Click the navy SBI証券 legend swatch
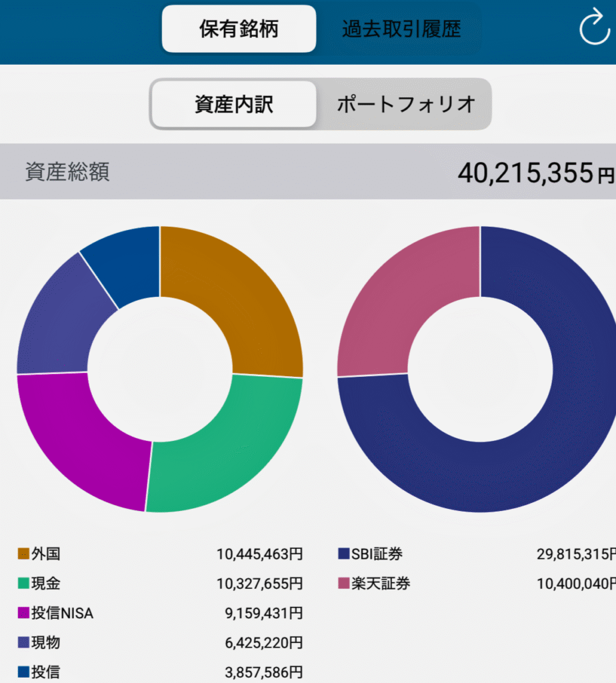Image resolution: width=616 pixels, height=683 pixels. tap(344, 554)
